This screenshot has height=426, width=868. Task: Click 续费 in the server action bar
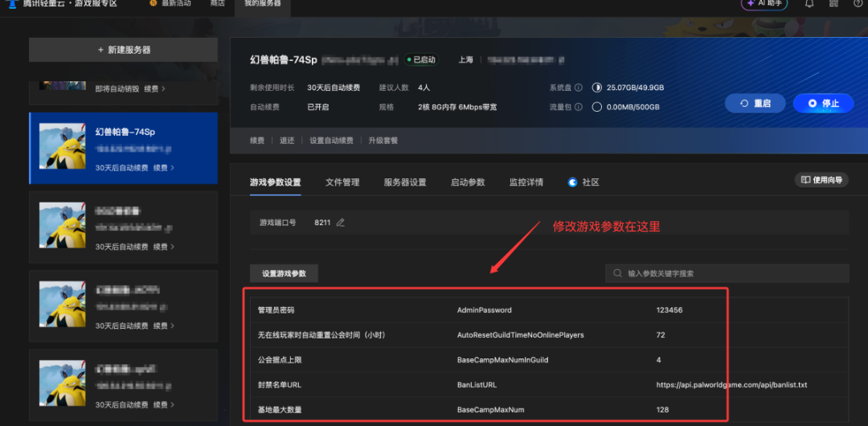[257, 141]
